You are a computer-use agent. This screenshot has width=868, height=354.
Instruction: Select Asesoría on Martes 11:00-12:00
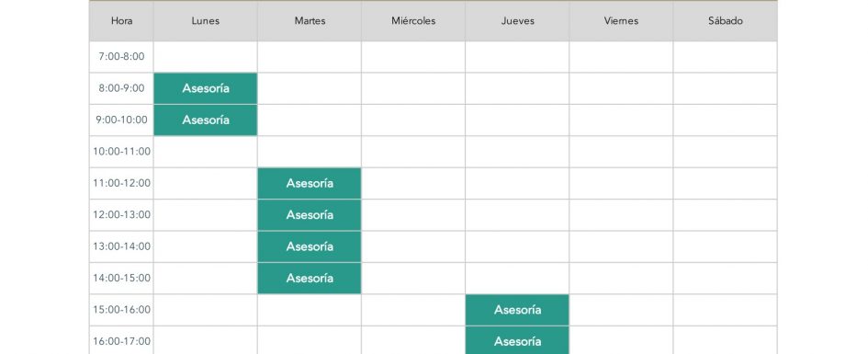(310, 183)
